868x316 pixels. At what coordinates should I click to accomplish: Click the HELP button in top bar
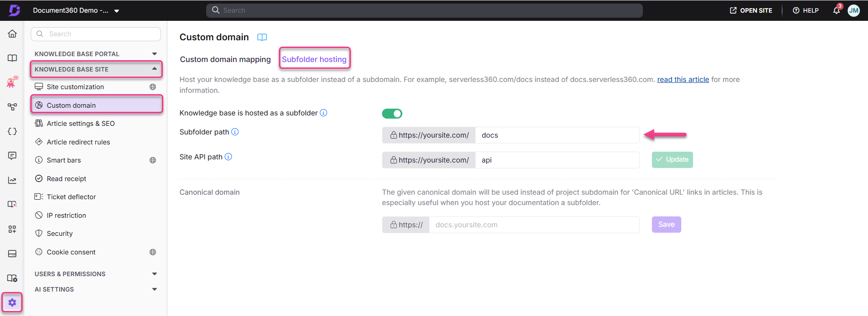[806, 10]
